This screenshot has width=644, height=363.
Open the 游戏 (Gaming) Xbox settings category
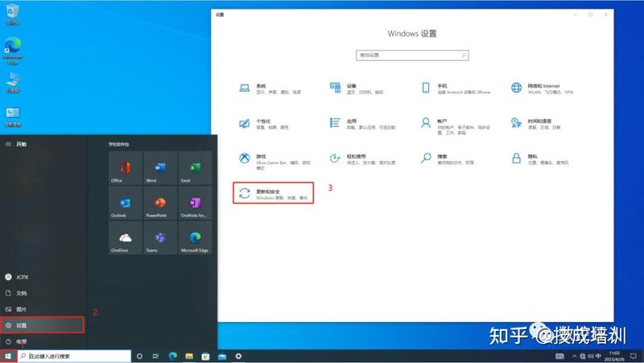[x=275, y=162]
